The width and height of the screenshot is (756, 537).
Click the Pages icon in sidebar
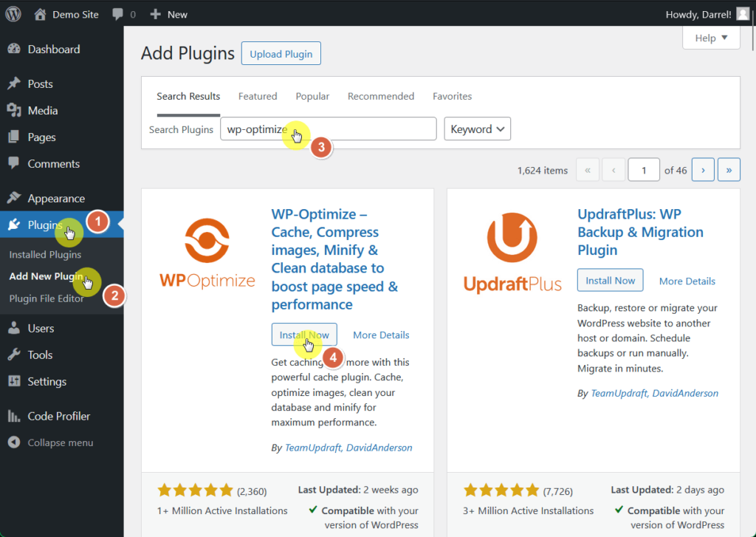point(14,137)
